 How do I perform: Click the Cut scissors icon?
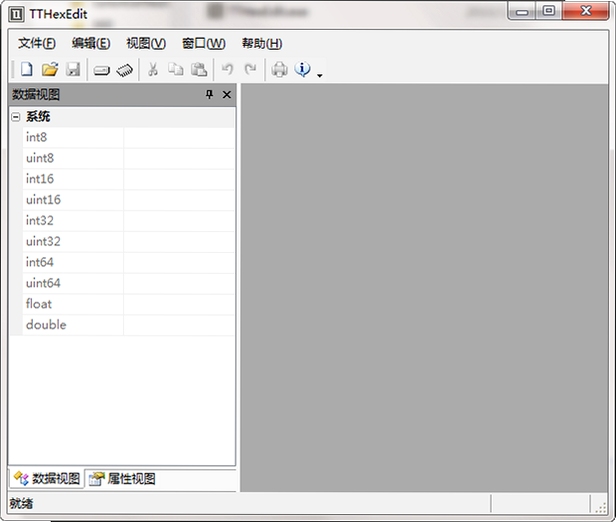coord(153,70)
